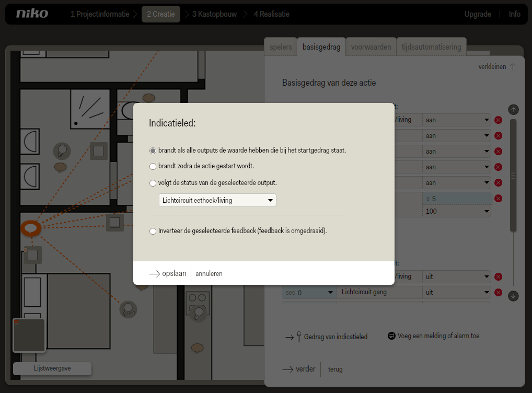Switch to the 'basisgedrag' tab

pos(321,47)
